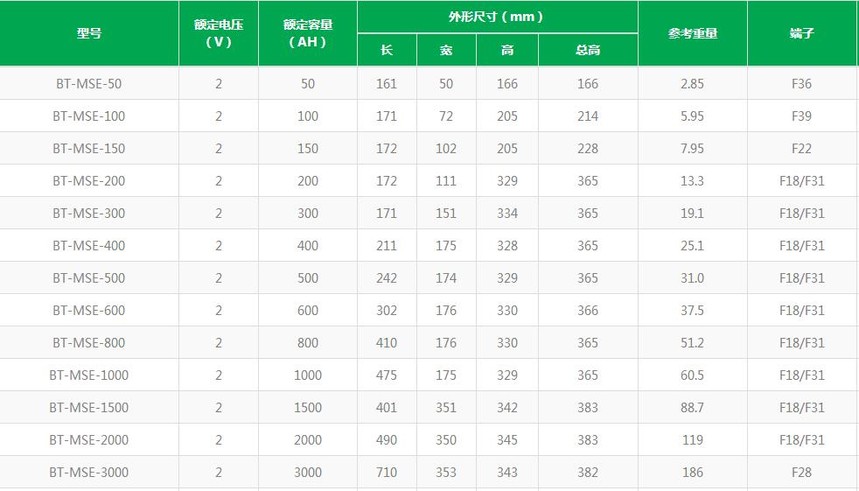Select the BT-MSE-1000 model entry

point(89,375)
